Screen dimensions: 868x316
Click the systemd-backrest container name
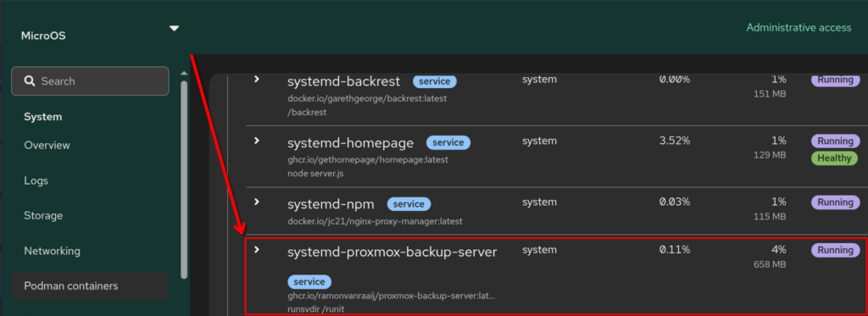[x=344, y=81]
